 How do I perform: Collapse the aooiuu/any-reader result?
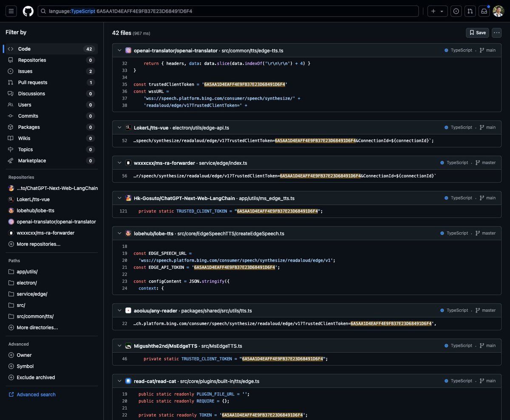tap(119, 310)
